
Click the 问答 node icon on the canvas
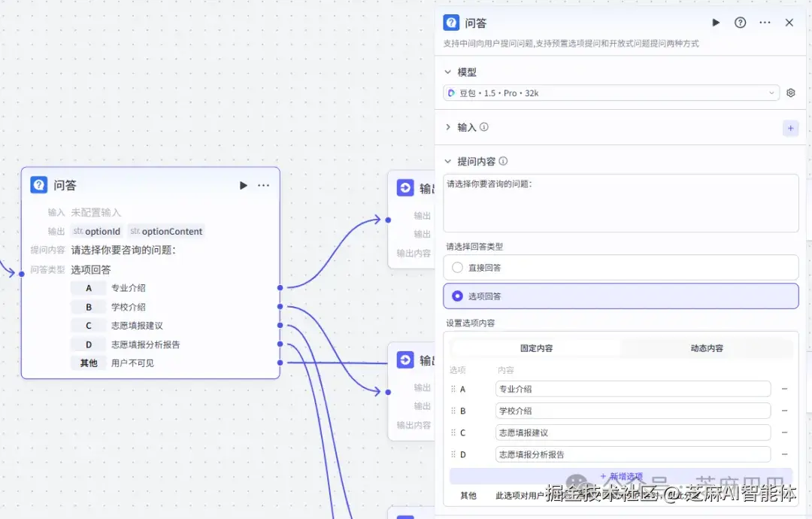pos(39,185)
